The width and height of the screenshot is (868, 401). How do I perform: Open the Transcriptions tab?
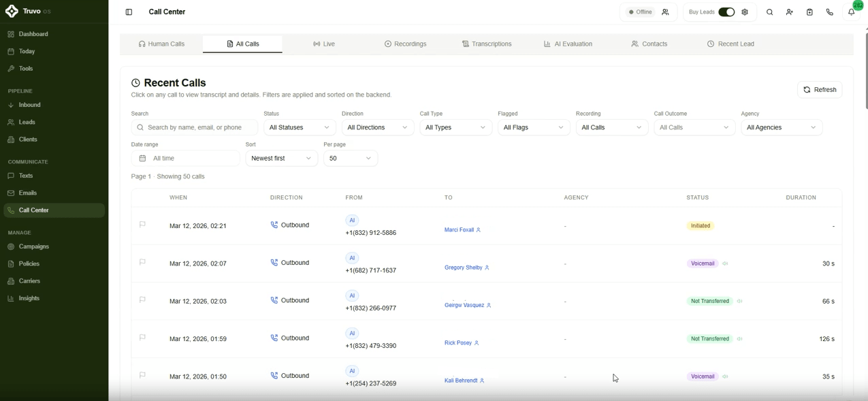[x=487, y=44]
